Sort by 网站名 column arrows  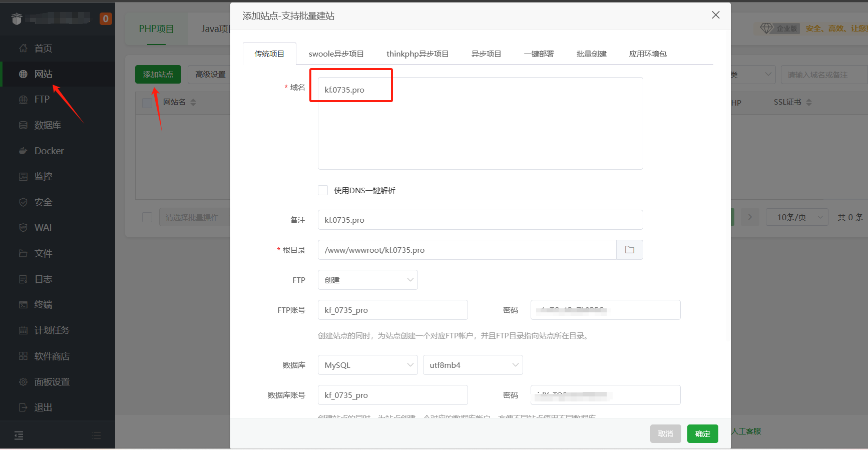(x=193, y=102)
